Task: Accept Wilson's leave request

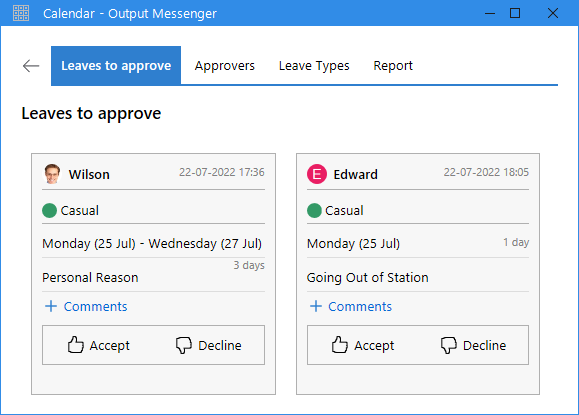Action: pos(99,345)
